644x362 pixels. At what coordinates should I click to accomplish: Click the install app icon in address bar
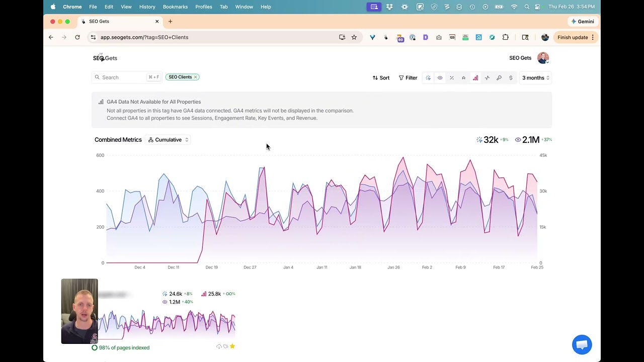tap(342, 37)
